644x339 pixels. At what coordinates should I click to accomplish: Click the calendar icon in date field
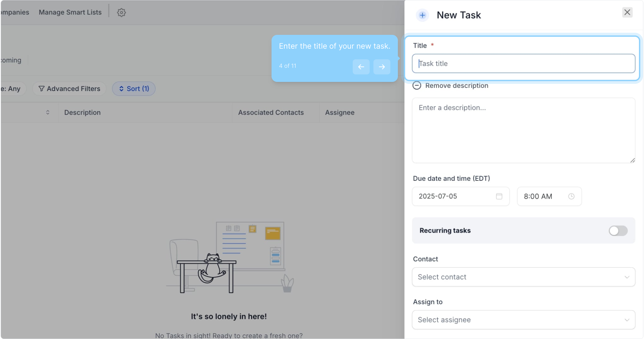(x=499, y=196)
